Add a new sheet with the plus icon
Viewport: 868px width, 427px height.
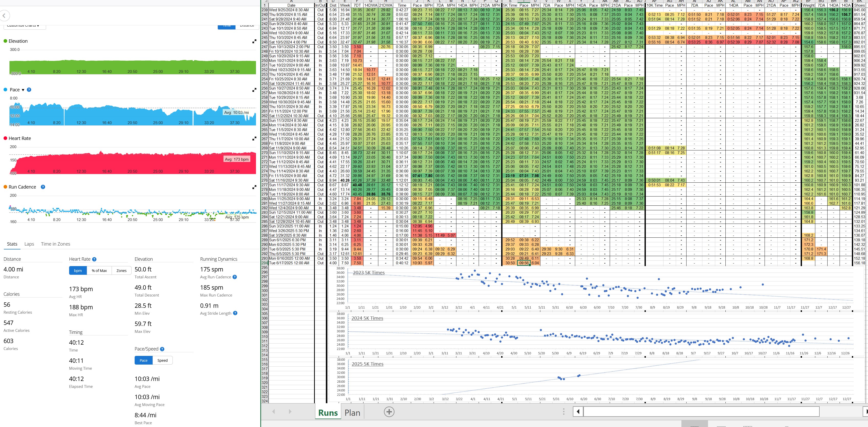click(389, 411)
